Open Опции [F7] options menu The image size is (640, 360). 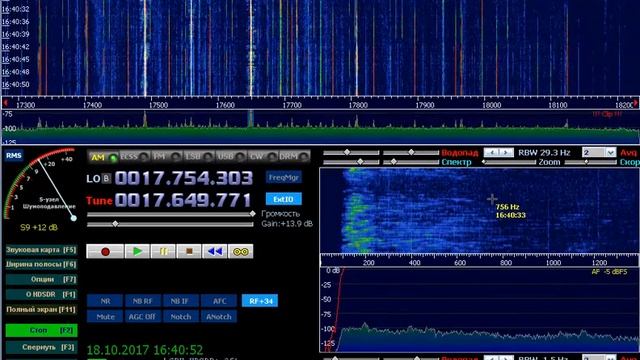point(41,280)
